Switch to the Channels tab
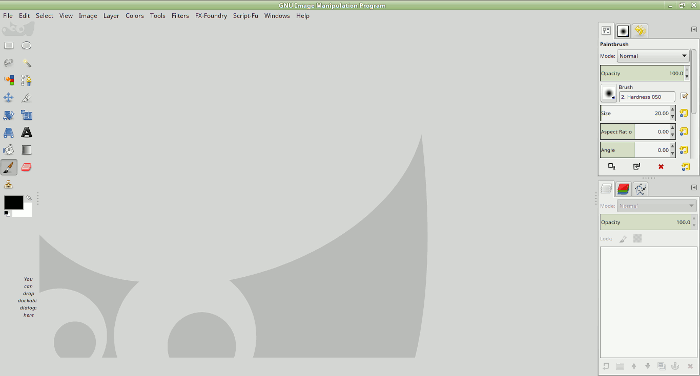 pos(623,189)
